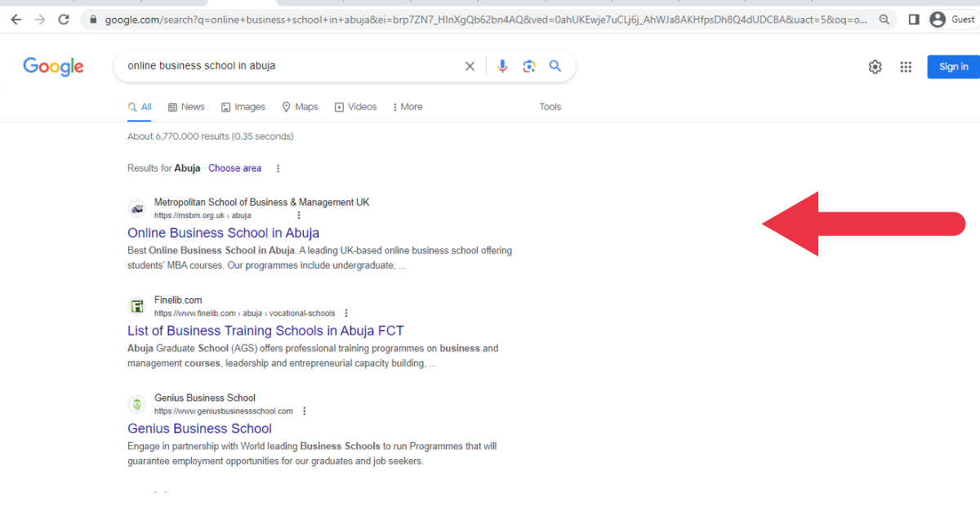The height and width of the screenshot is (513, 980).
Task: Click the browser back arrow
Action: pyautogui.click(x=16, y=20)
